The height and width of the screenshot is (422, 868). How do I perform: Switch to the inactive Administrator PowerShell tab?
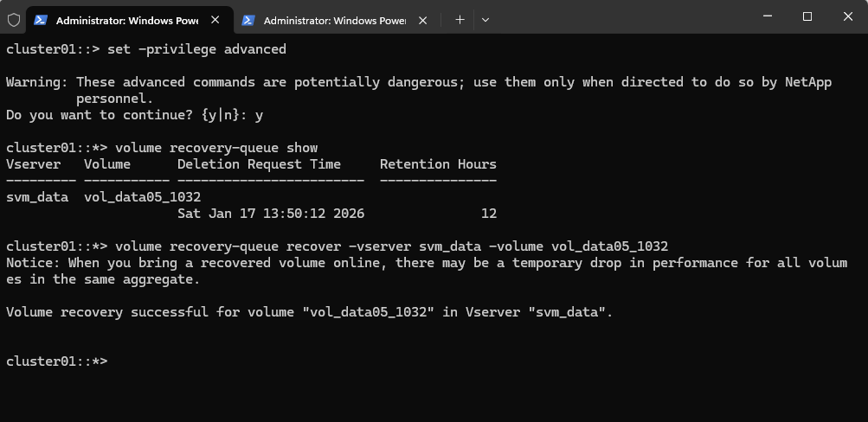tap(333, 20)
